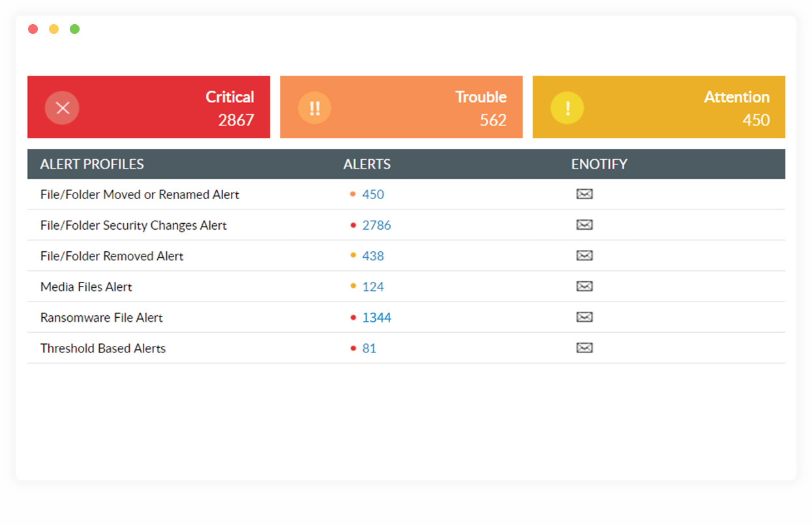Select File/Folder Removed Alert name
This screenshot has width=812, height=526.
(112, 256)
